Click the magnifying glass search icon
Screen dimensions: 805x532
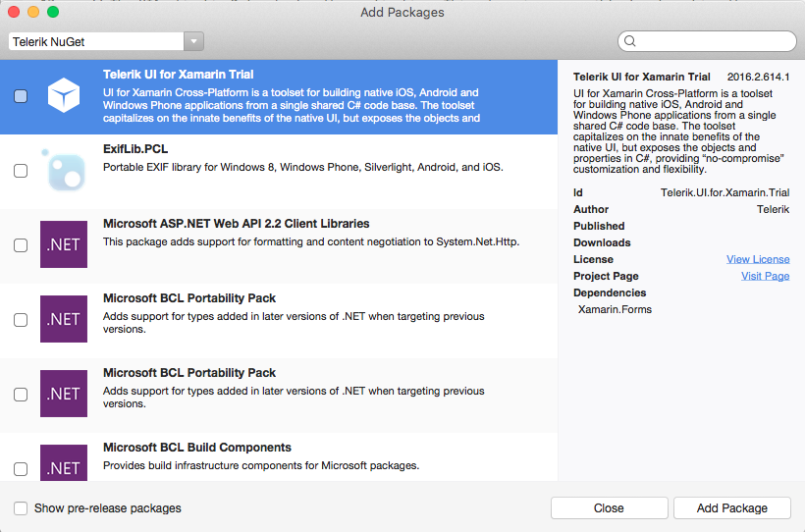coord(630,41)
